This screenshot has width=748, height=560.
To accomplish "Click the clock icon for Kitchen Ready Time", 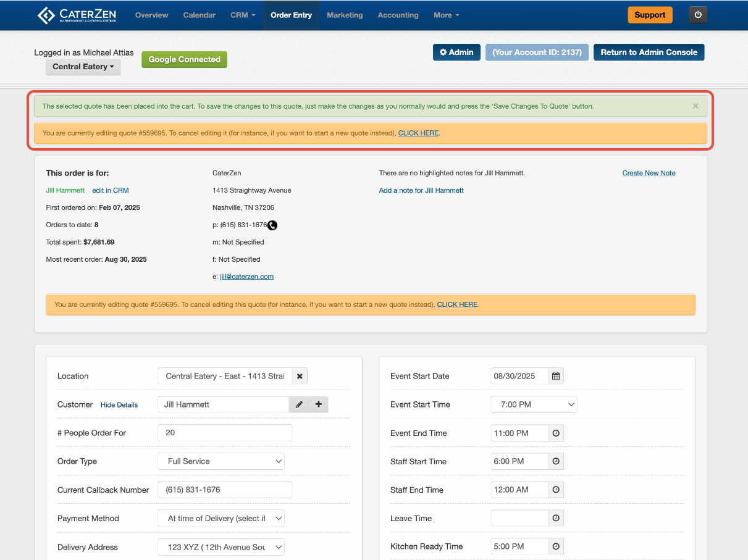I will (556, 546).
